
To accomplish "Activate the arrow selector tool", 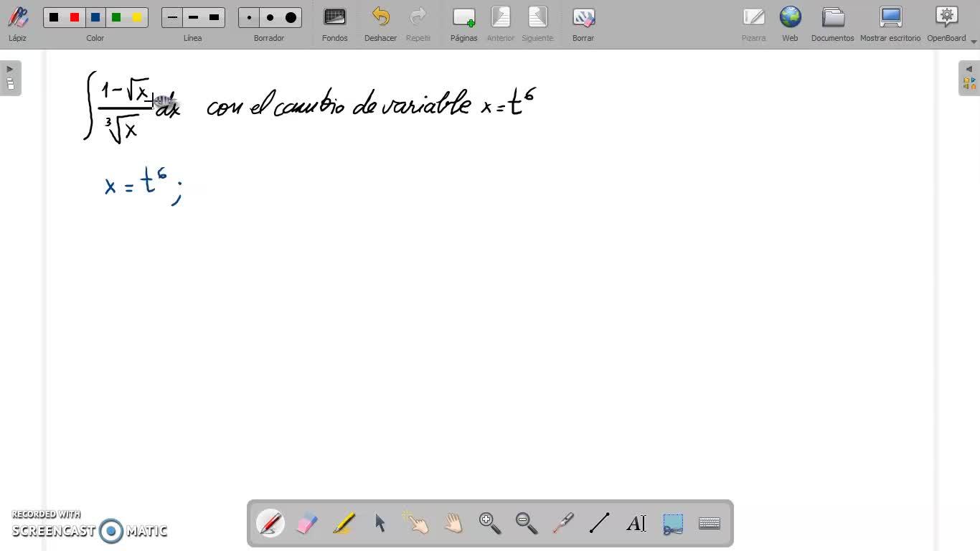I will (x=380, y=523).
